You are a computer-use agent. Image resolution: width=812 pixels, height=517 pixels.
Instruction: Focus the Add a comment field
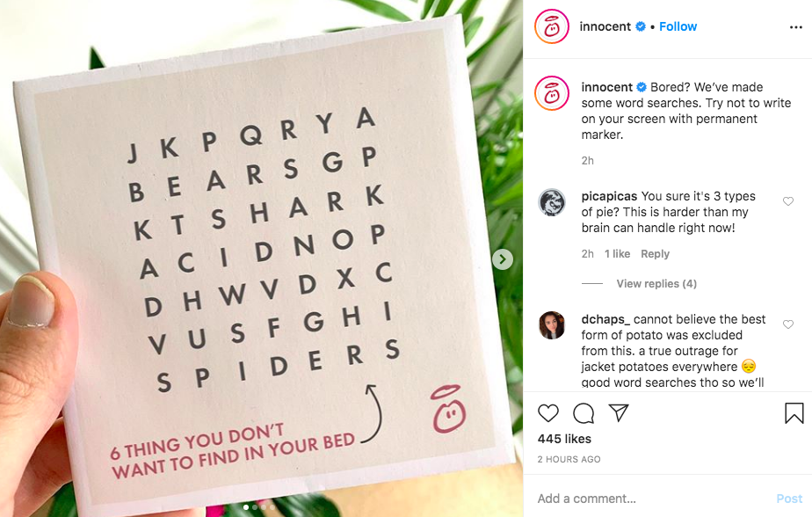click(652, 499)
